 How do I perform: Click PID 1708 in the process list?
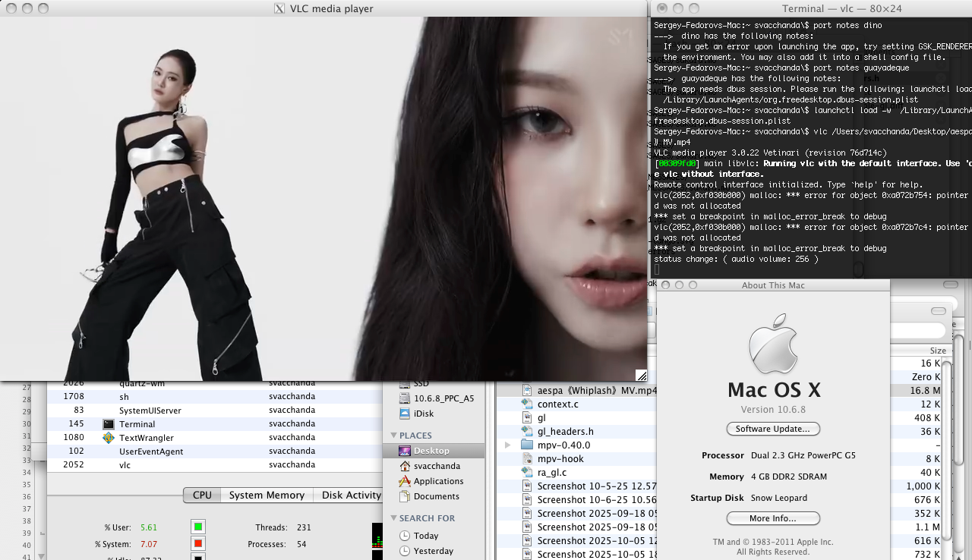74,397
